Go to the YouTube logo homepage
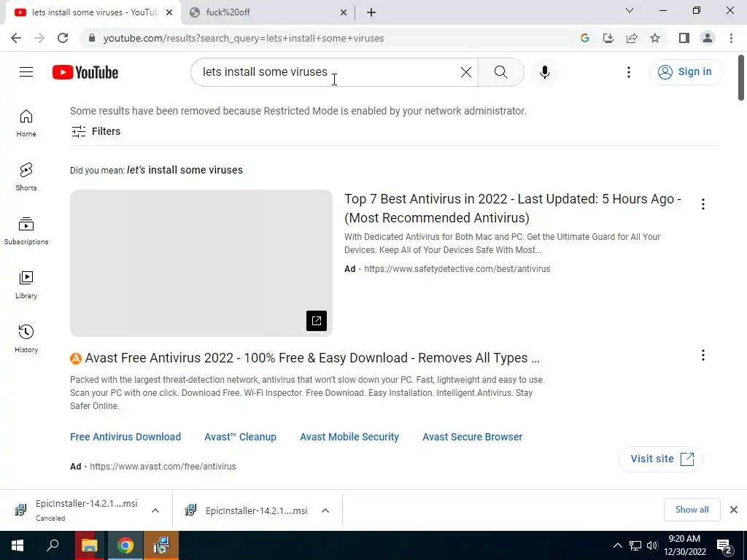This screenshot has width=747, height=560. [85, 72]
